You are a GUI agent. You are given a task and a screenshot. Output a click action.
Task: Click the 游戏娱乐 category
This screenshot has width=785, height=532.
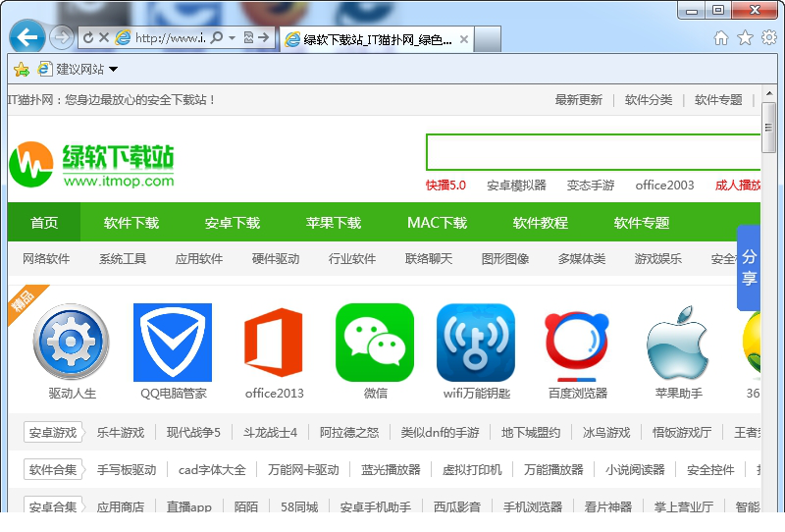(x=658, y=259)
